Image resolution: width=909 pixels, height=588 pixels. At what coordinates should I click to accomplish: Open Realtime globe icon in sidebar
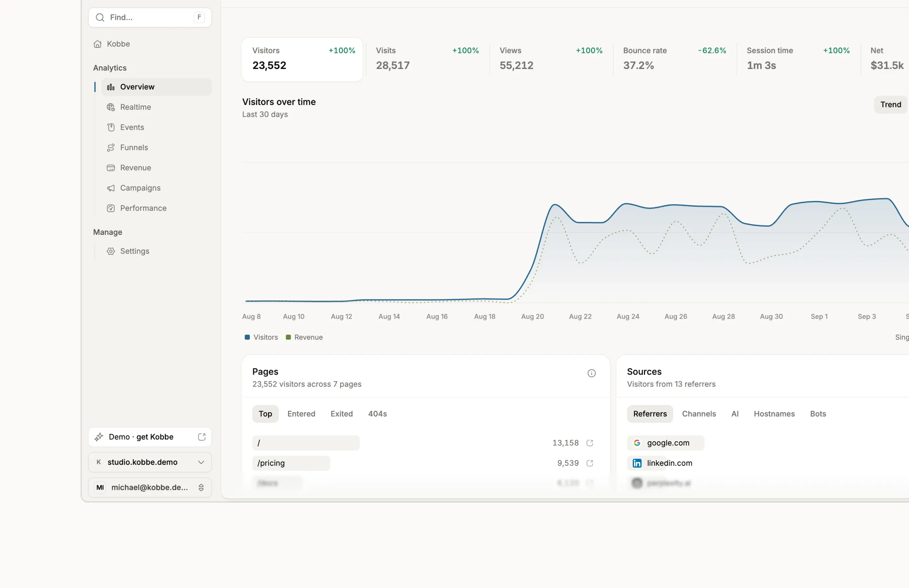(111, 107)
